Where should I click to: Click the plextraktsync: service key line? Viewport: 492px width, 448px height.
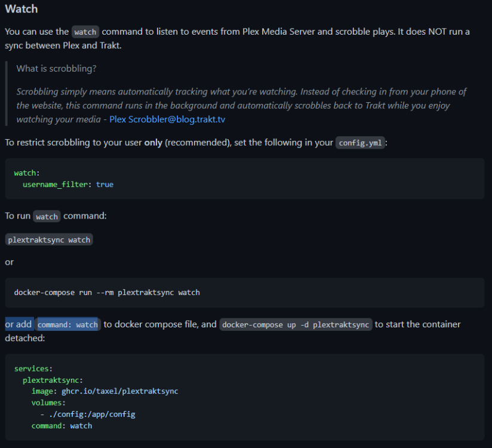tap(53, 380)
